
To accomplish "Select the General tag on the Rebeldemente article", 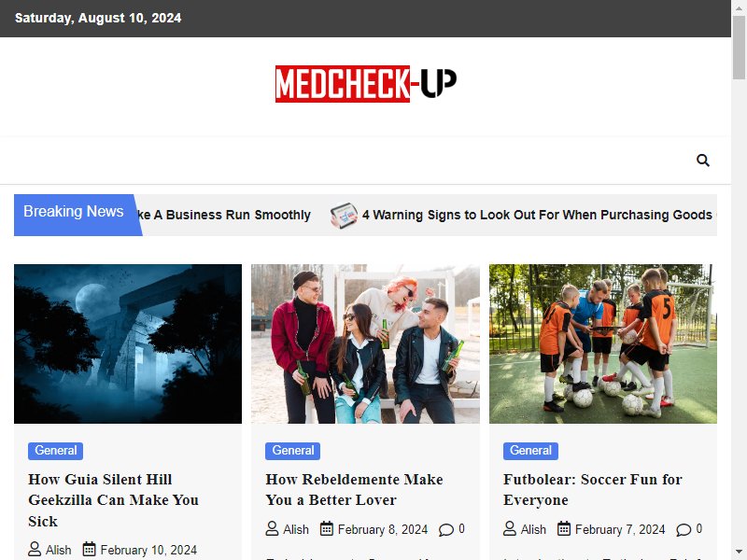I will tap(292, 451).
